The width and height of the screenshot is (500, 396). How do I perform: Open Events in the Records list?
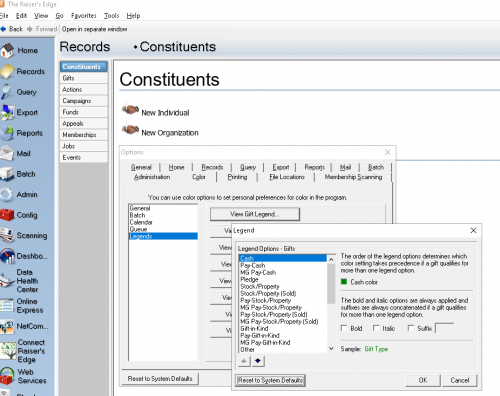pyautogui.click(x=84, y=157)
